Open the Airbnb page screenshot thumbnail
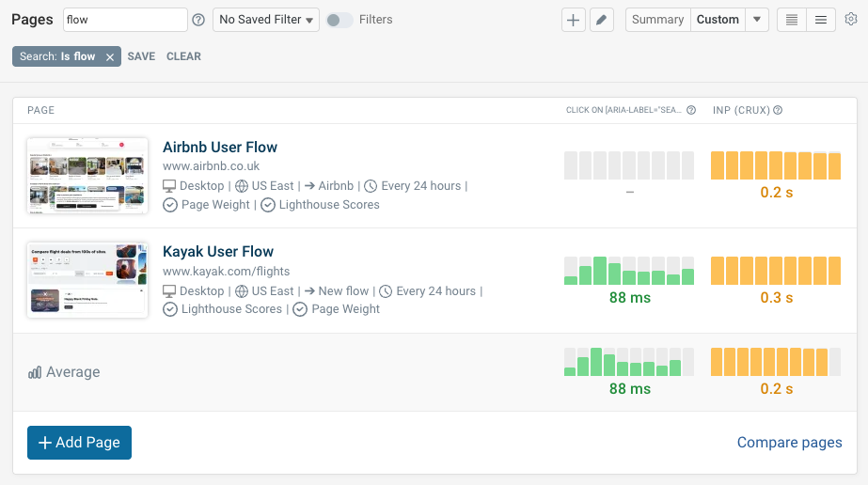Viewport: 868px width, 485px height. (87, 176)
